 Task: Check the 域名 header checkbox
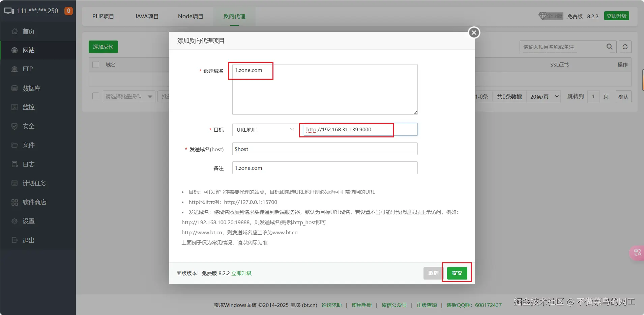(95, 64)
